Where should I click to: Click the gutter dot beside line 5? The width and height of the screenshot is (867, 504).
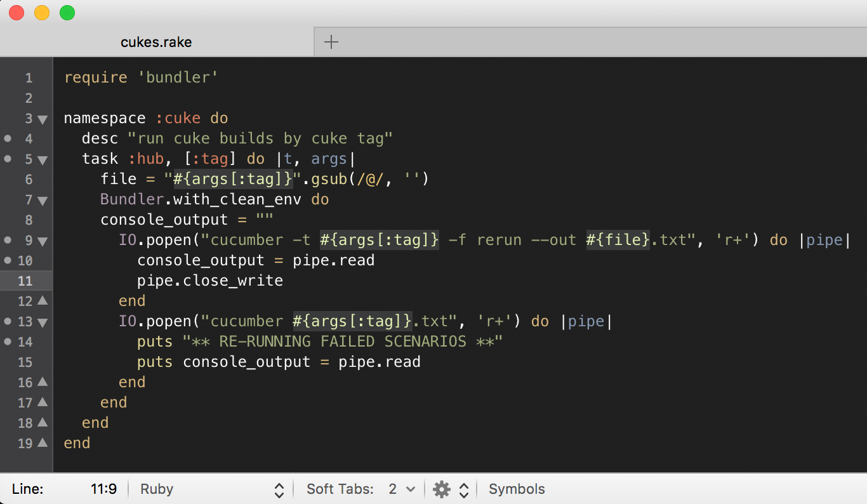click(8, 159)
